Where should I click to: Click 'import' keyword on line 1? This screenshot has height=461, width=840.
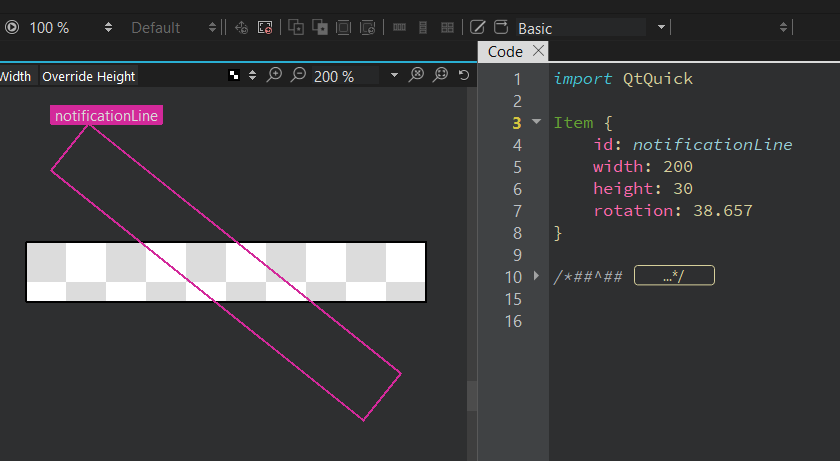582,79
